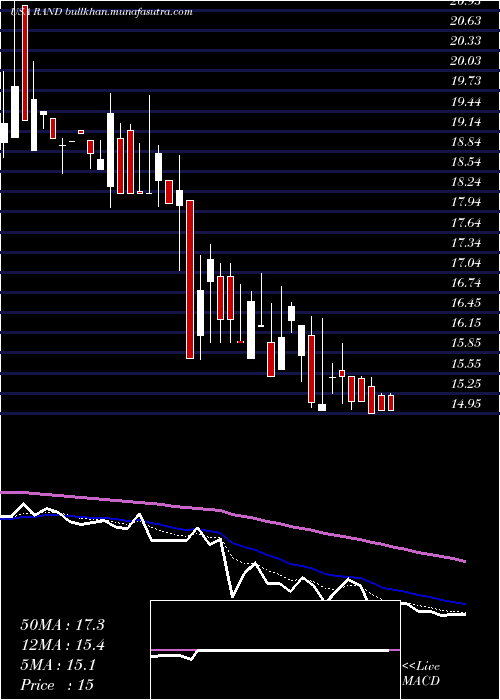Viewport: 500px width, 700px height.
Task: Click the 17.94 price axis label
Action: 466,202
